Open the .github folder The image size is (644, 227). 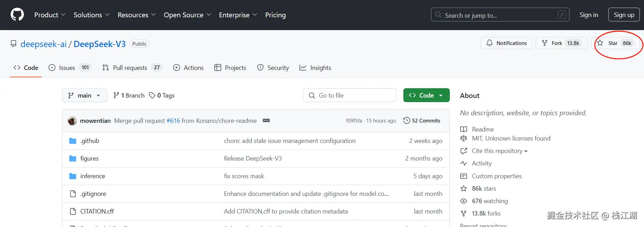(90, 141)
